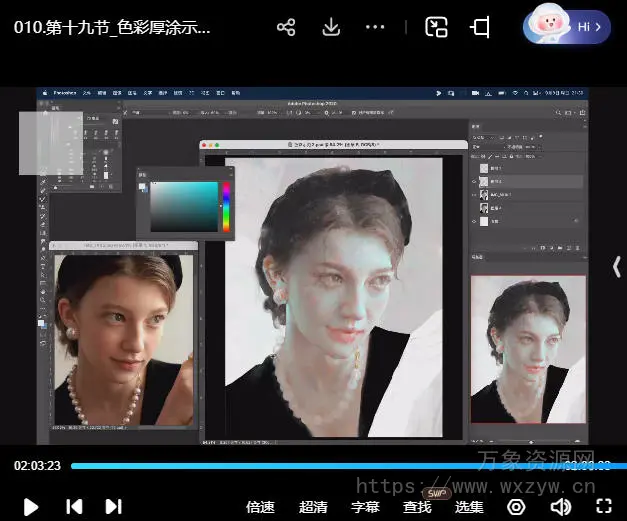Screen dimensions: 627x521
Task: Play the video
Action: tap(31, 507)
